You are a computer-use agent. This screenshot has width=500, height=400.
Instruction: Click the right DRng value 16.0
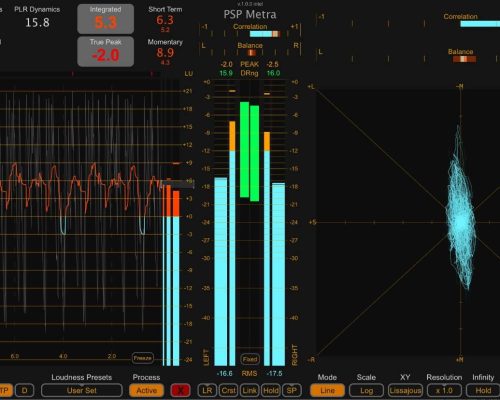tap(273, 73)
